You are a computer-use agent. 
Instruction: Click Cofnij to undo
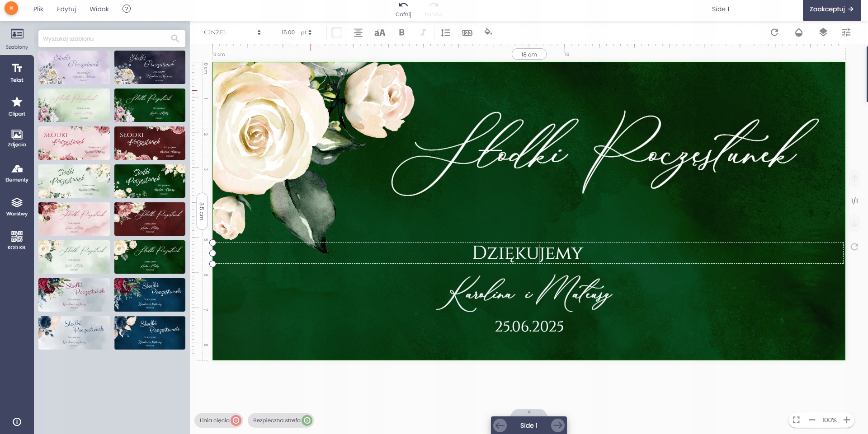403,9
